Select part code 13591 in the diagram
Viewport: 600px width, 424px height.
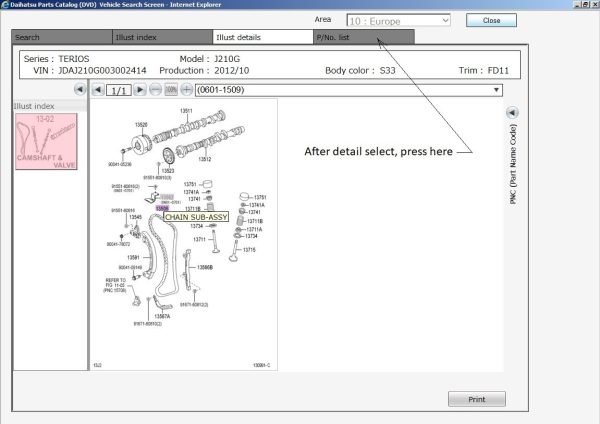point(133,257)
